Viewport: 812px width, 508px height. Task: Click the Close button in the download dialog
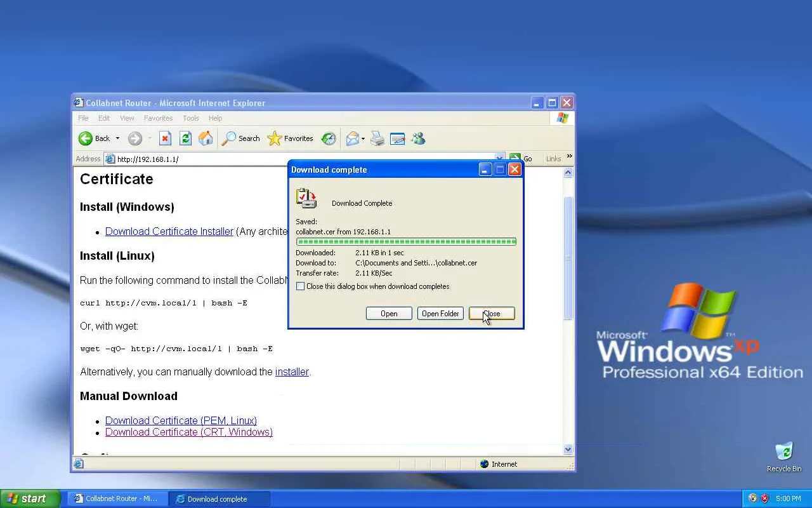click(492, 314)
